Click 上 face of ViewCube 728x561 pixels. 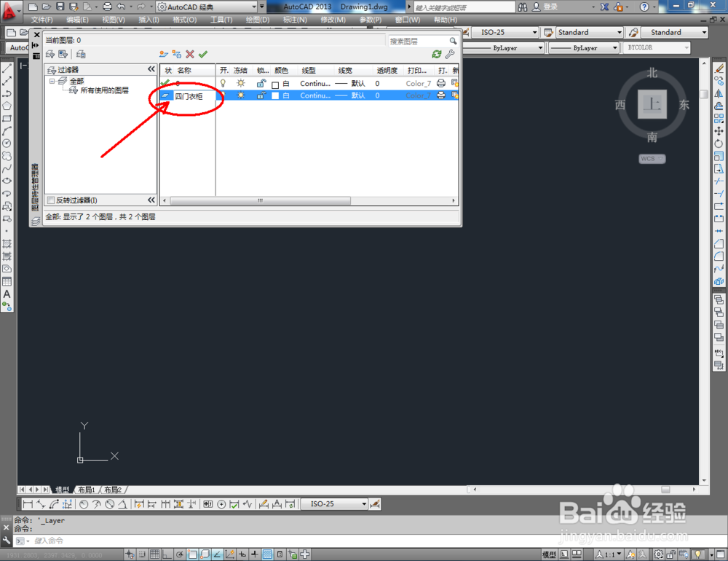point(652,104)
